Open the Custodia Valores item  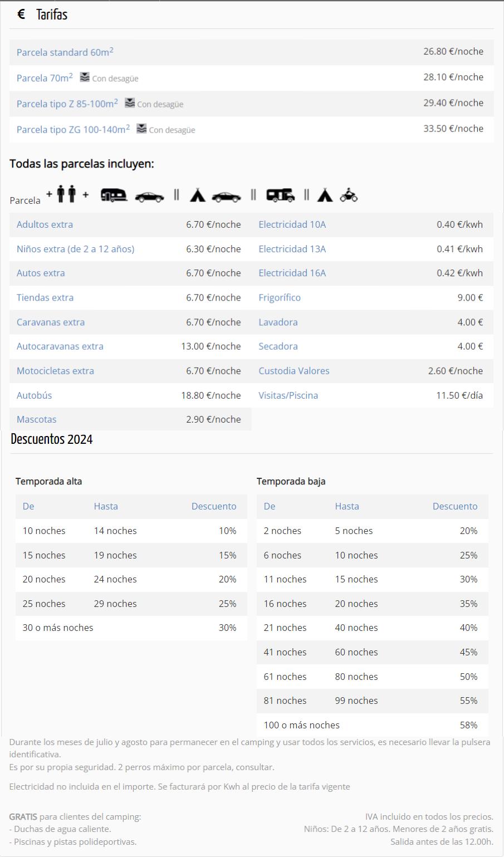293,371
